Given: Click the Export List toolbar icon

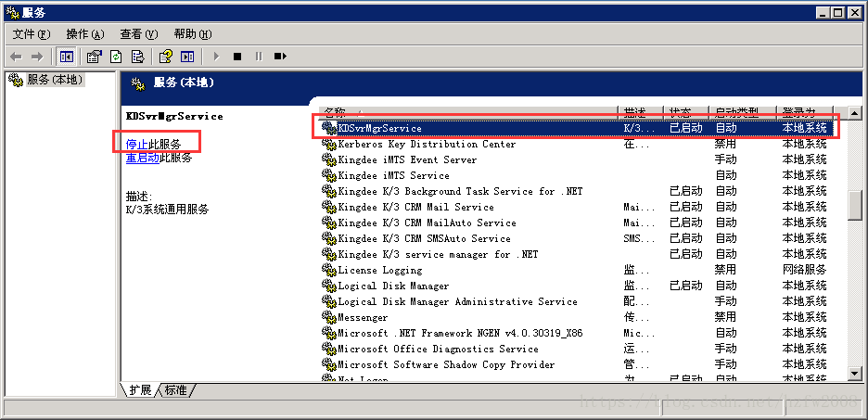Looking at the screenshot, I should pyautogui.click(x=137, y=57).
